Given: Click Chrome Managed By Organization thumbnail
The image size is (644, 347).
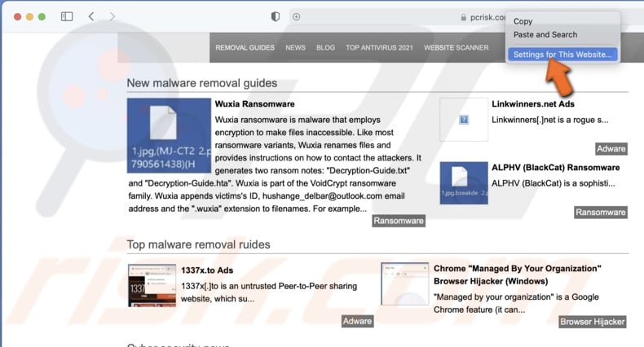Looking at the screenshot, I should (x=405, y=283).
